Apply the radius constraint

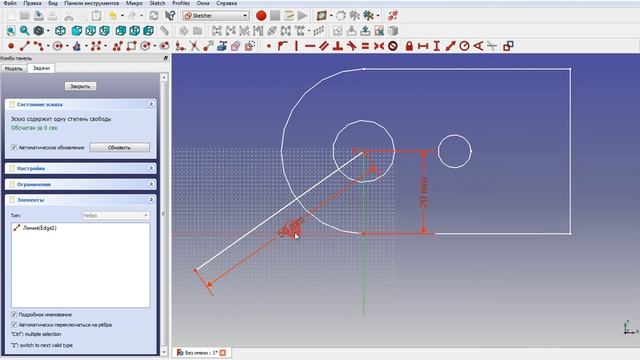(x=464, y=46)
